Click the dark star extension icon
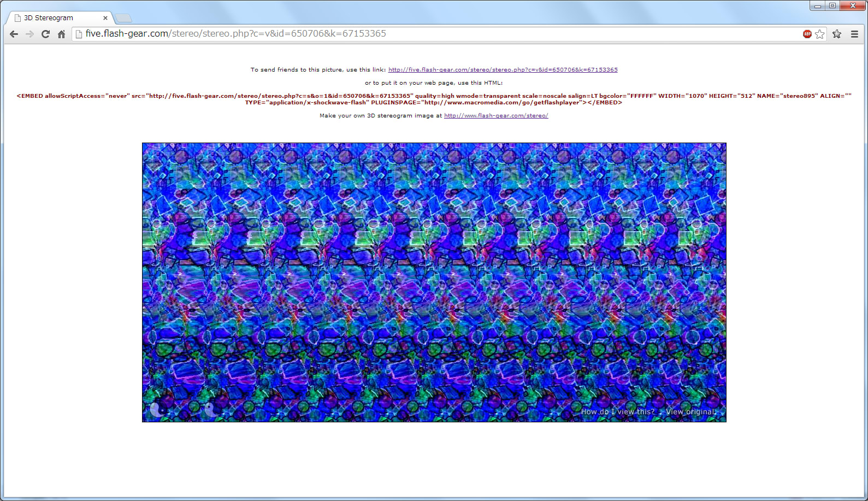 (837, 34)
